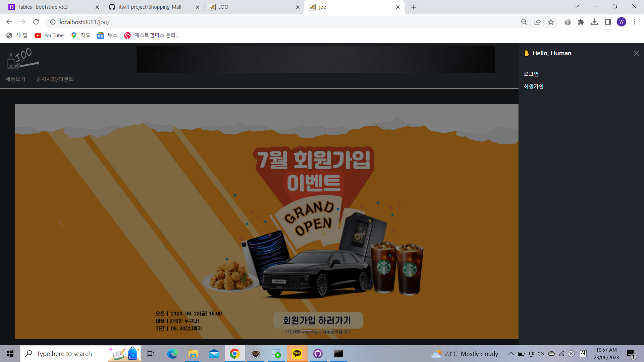Open the Downloads icon in the toolbar
The image size is (644, 362).
pyautogui.click(x=595, y=22)
